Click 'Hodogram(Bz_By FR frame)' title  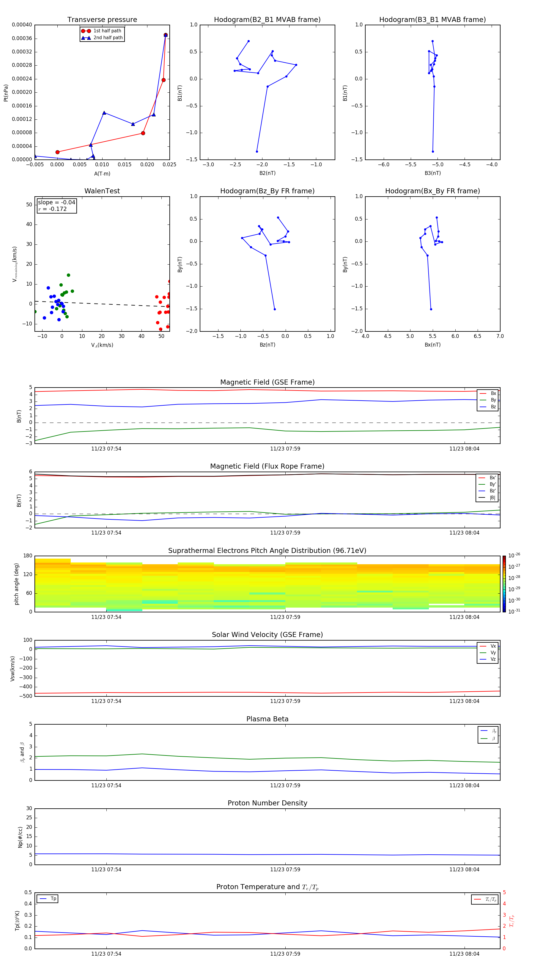(x=267, y=191)
